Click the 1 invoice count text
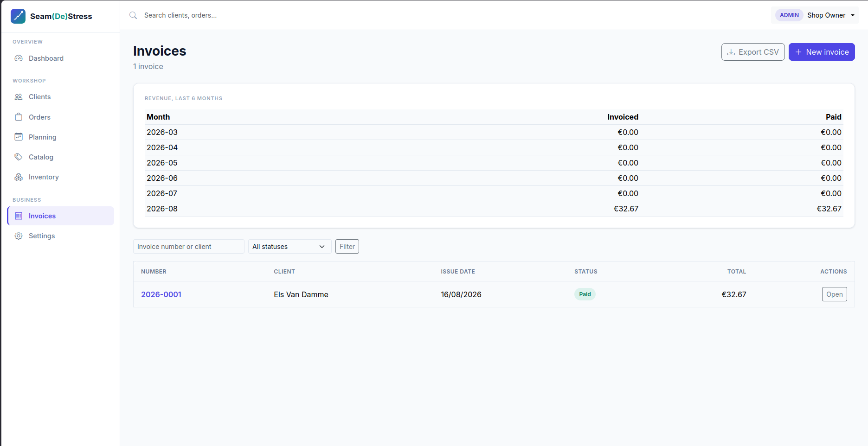This screenshot has height=446, width=868. pyautogui.click(x=148, y=67)
